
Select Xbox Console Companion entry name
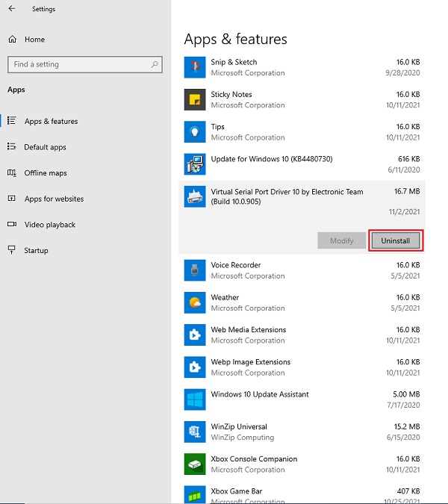point(254,458)
